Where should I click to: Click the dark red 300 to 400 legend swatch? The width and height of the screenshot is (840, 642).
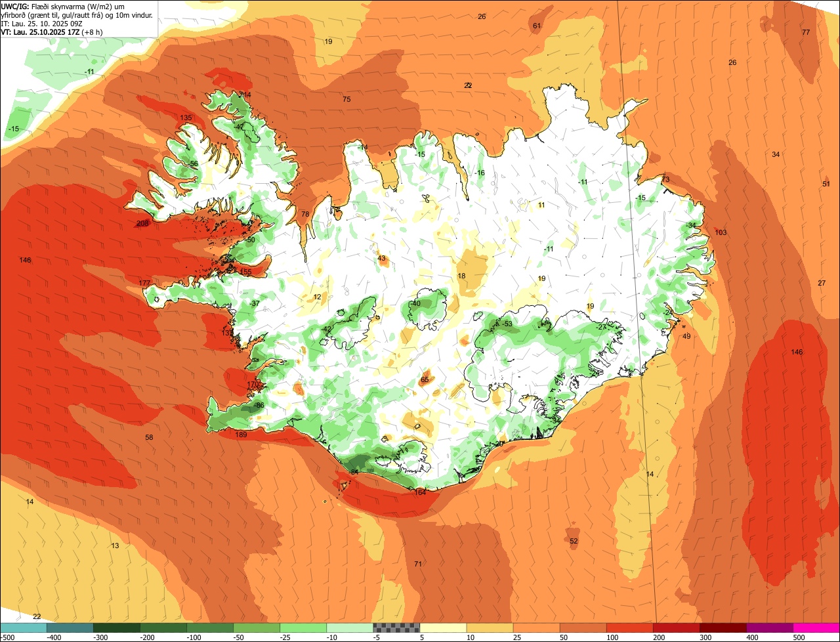(723, 628)
